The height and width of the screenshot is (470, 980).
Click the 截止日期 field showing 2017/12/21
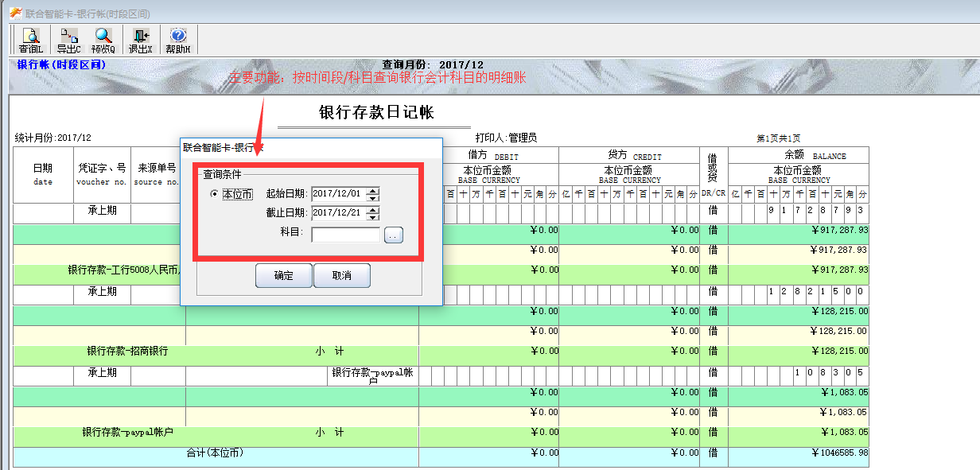[338, 213]
